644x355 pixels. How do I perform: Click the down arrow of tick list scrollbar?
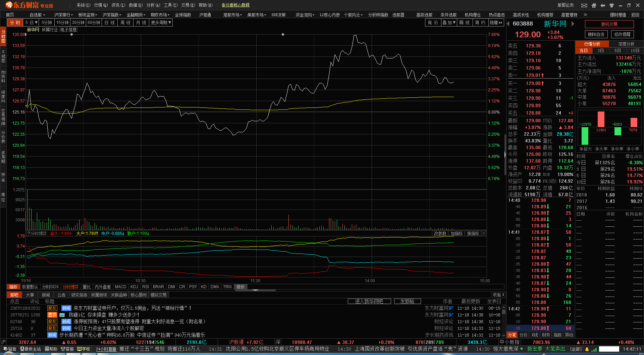coord(504,335)
